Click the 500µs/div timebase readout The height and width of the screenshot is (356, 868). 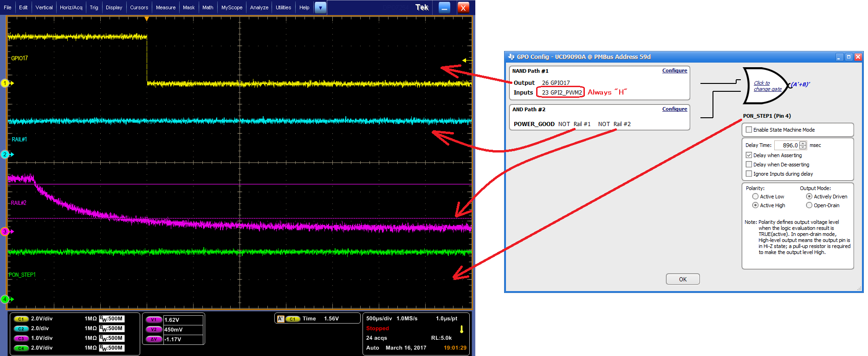click(x=379, y=318)
